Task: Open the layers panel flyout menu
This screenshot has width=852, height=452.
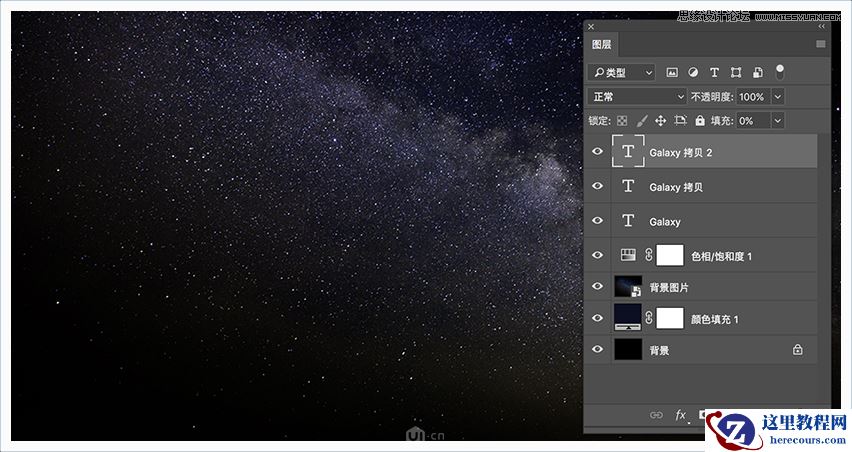Action: [x=820, y=44]
